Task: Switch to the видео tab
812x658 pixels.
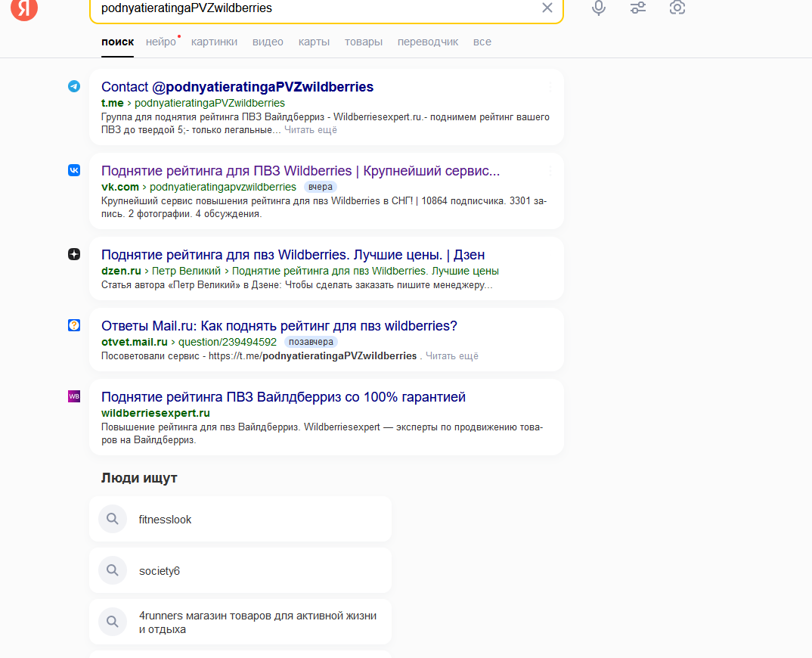Action: click(x=268, y=42)
